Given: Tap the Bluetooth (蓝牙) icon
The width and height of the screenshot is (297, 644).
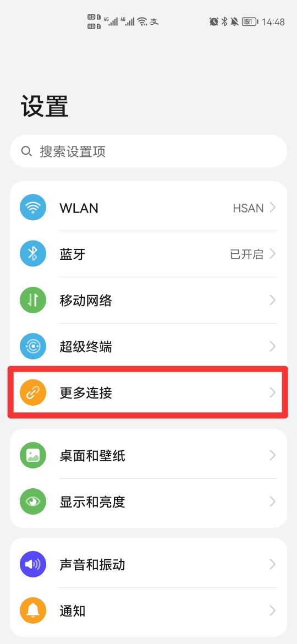Looking at the screenshot, I should pyautogui.click(x=33, y=254).
